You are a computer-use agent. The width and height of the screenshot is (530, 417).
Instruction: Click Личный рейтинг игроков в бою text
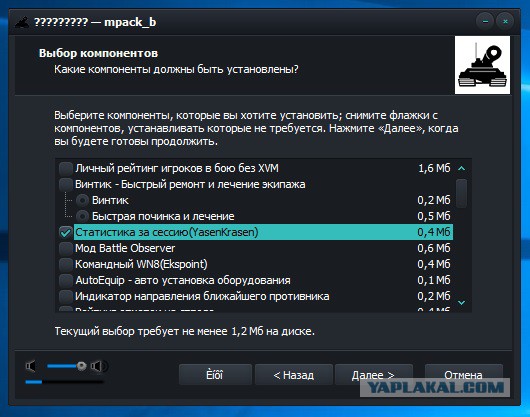(177, 168)
